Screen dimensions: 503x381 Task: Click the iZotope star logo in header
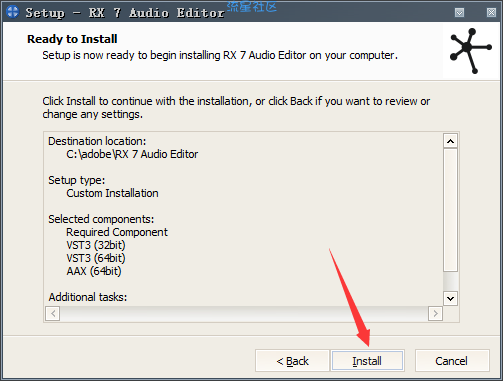tap(471, 51)
